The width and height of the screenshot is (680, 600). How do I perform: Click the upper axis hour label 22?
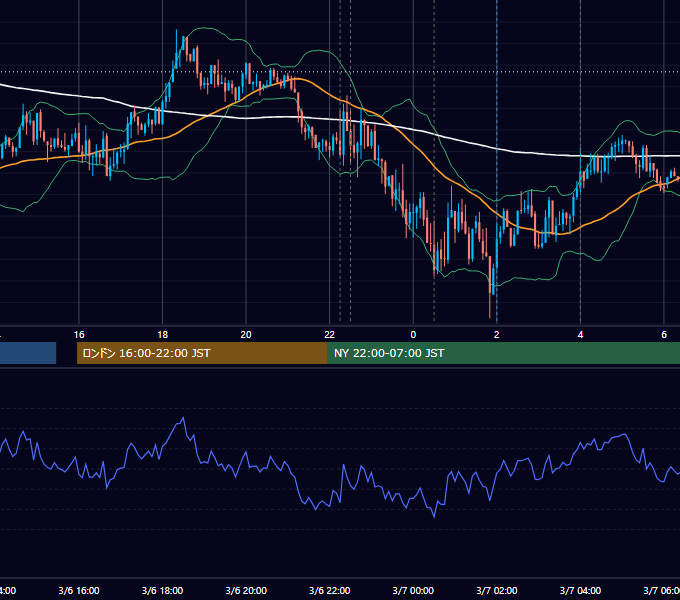tap(330, 334)
